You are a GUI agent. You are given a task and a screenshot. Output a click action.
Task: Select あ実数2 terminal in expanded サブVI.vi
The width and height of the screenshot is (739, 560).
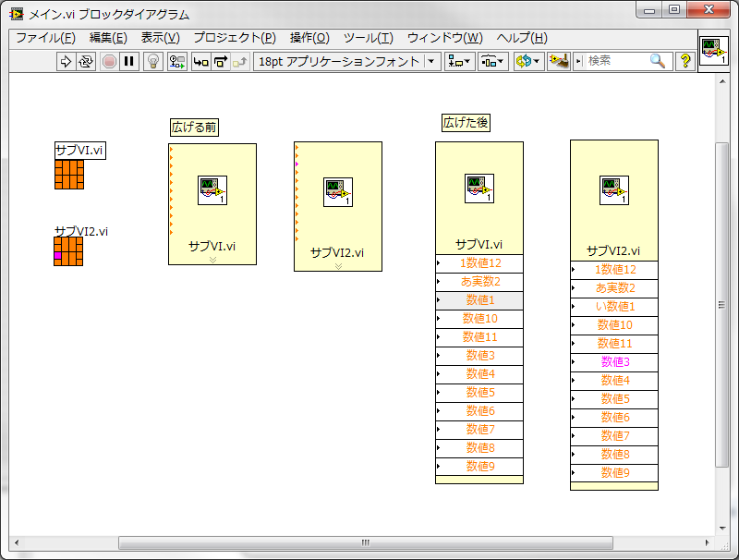click(479, 282)
